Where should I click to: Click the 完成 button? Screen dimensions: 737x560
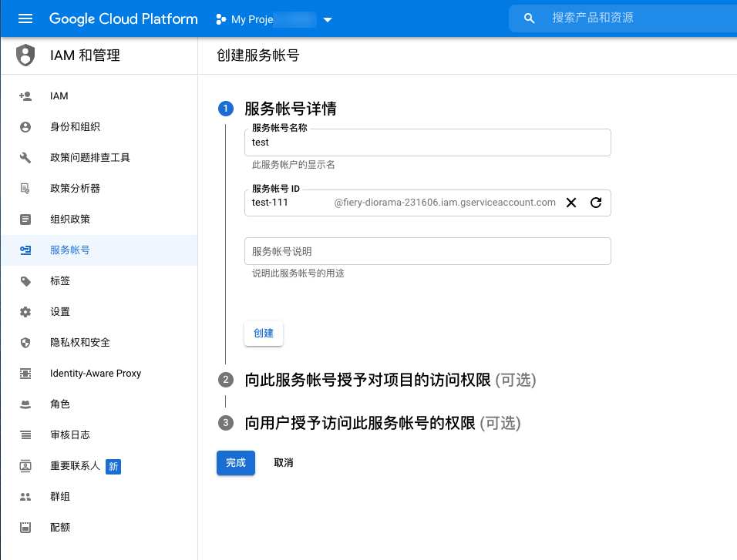(235, 463)
